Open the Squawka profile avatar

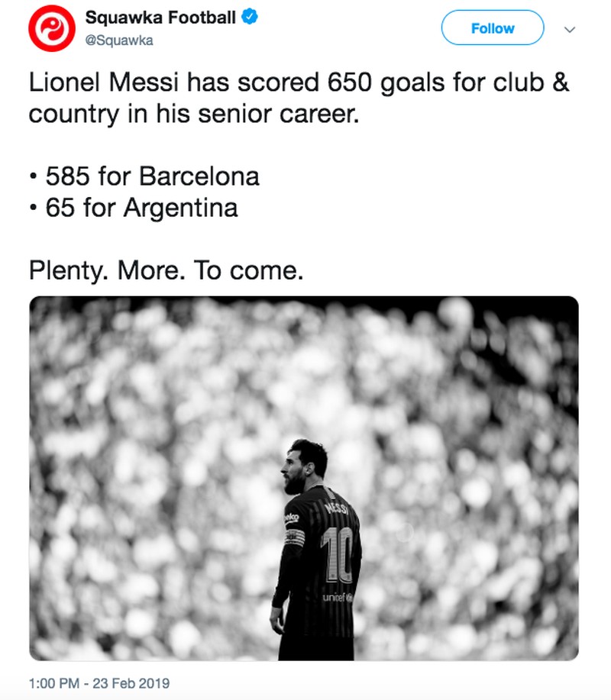[x=49, y=30]
